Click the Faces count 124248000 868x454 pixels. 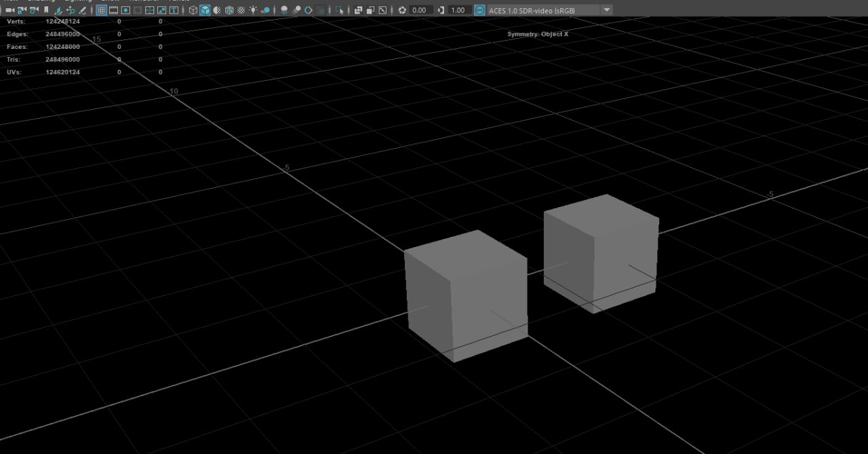click(62, 47)
